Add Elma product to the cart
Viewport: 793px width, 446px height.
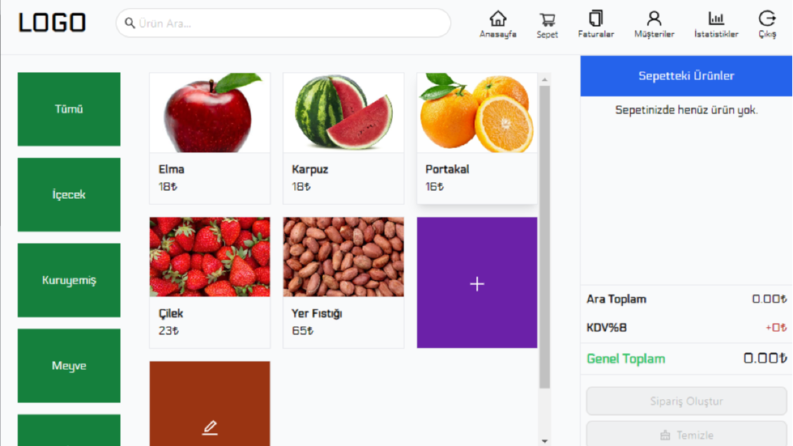[x=209, y=138]
